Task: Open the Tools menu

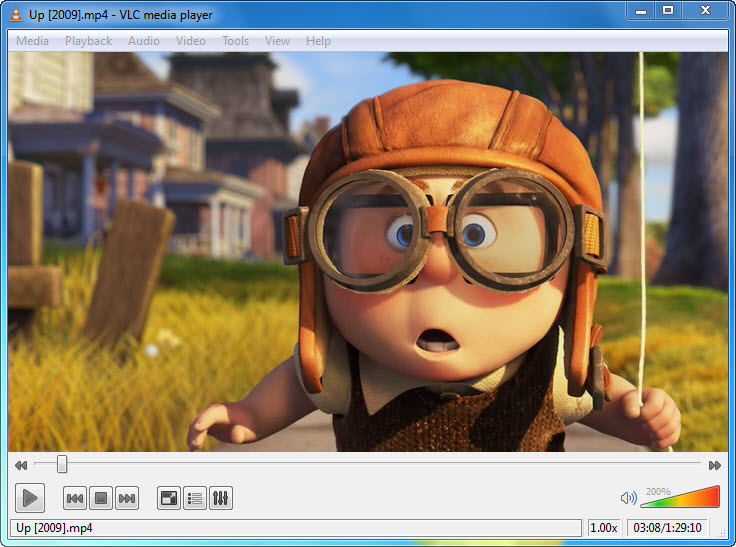Action: (x=235, y=41)
